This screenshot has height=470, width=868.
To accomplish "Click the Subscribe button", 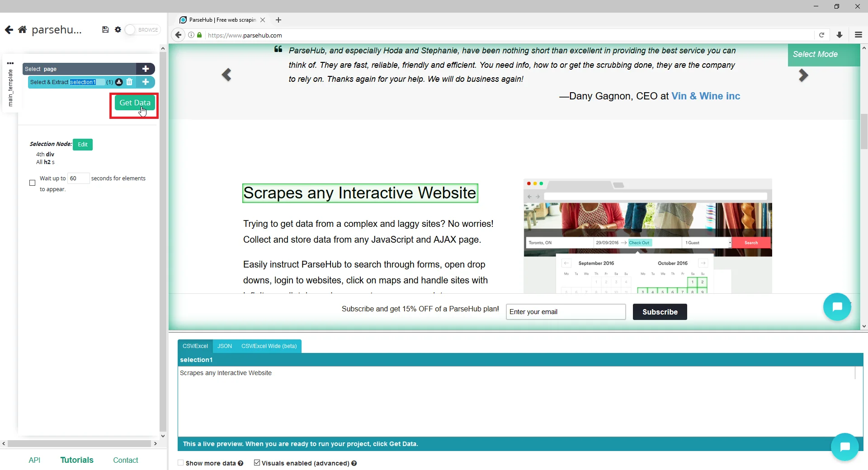I will (x=660, y=312).
